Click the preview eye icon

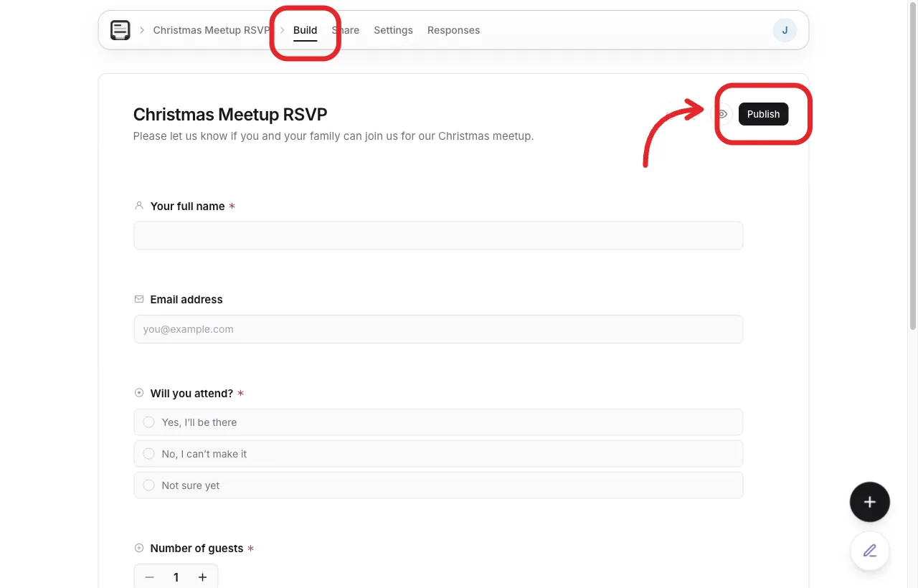pyautogui.click(x=722, y=114)
